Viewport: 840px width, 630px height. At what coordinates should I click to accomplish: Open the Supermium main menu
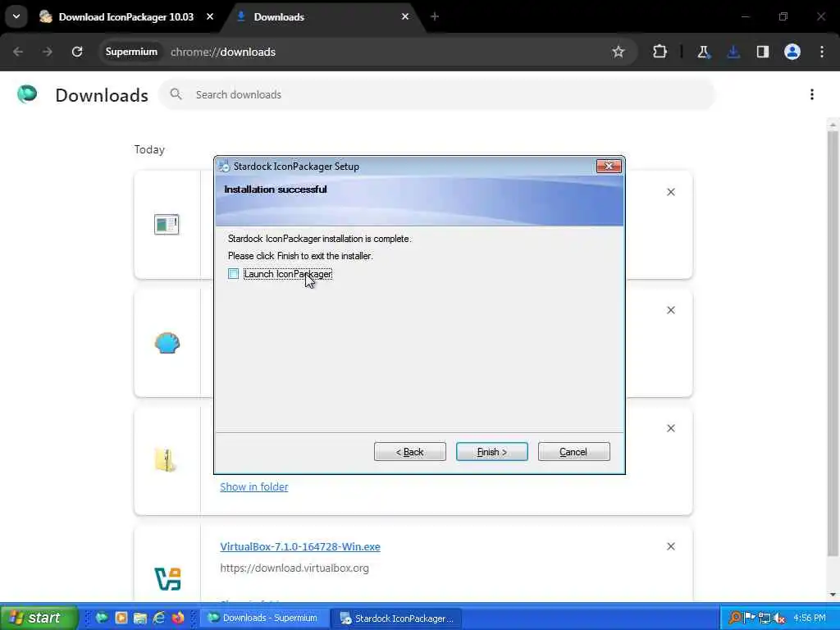822,52
